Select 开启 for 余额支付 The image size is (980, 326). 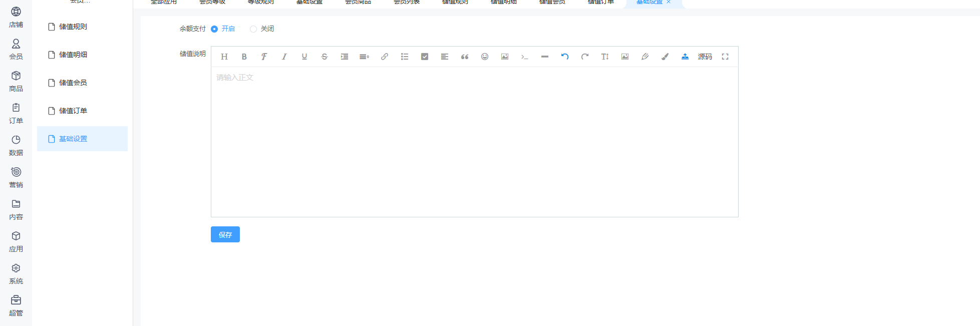[223, 29]
